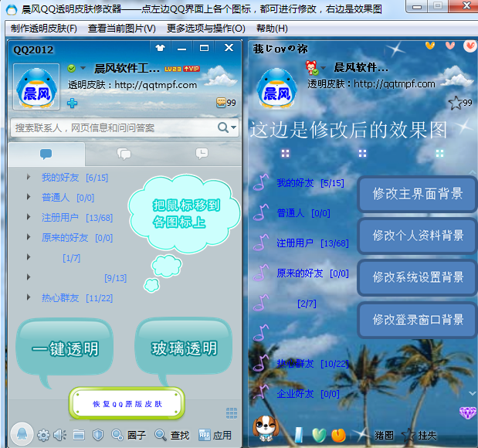This screenshot has width=478, height=448.
Task: Click the 玻璃透明 button
Action: pos(184,347)
